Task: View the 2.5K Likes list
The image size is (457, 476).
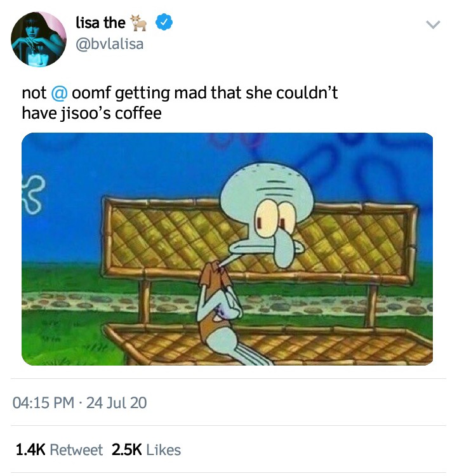Action: [x=146, y=449]
